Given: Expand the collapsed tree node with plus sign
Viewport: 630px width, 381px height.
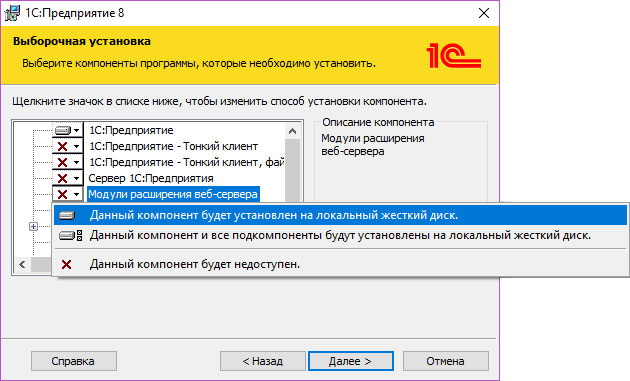Looking at the screenshot, I should click(x=34, y=227).
